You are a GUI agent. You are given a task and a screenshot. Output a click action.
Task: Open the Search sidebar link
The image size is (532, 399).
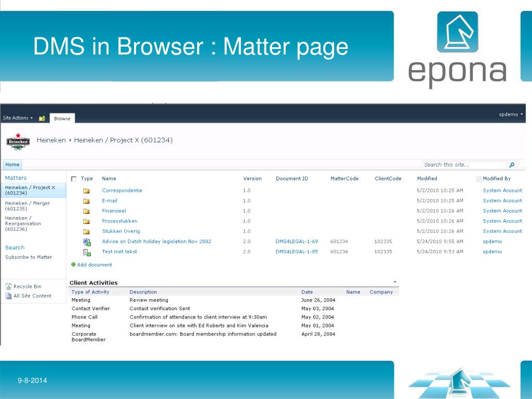point(15,247)
